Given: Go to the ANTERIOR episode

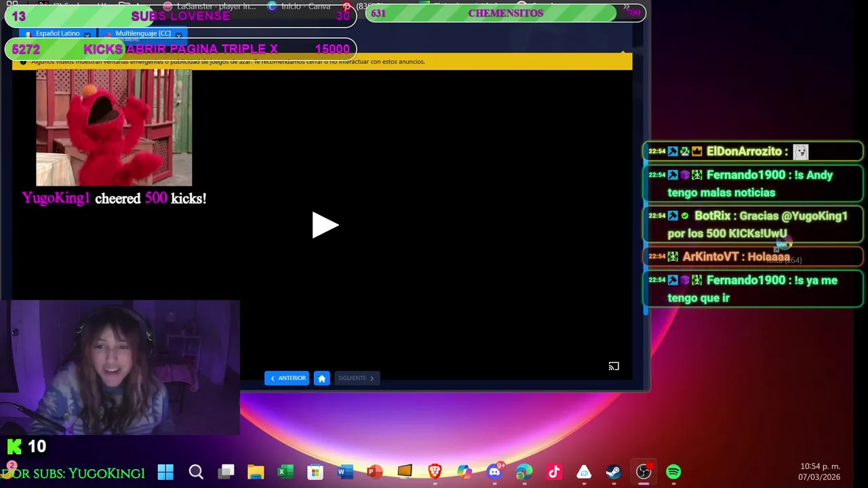Looking at the screenshot, I should (288, 378).
